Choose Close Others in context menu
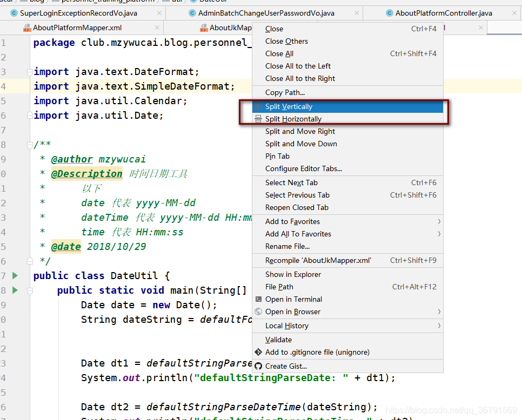The height and width of the screenshot is (420, 522). pos(347,41)
